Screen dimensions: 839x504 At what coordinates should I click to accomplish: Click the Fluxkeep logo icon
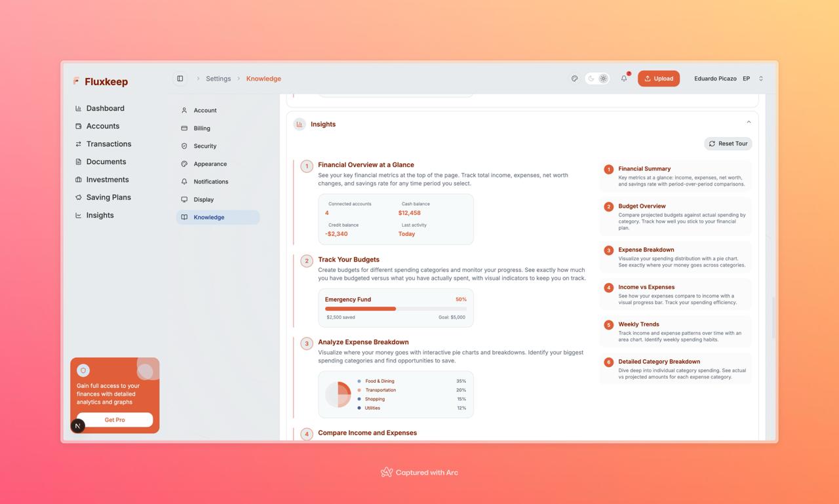[77, 81]
